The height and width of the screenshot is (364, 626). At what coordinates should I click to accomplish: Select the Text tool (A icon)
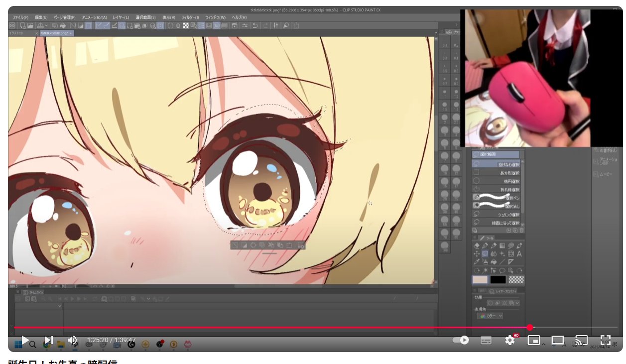(x=519, y=254)
